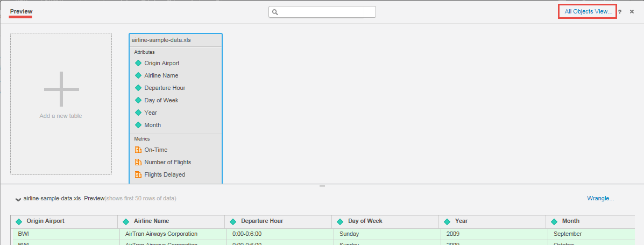644x245 pixels.
Task: Click the plus icon to add table
Action: click(61, 89)
